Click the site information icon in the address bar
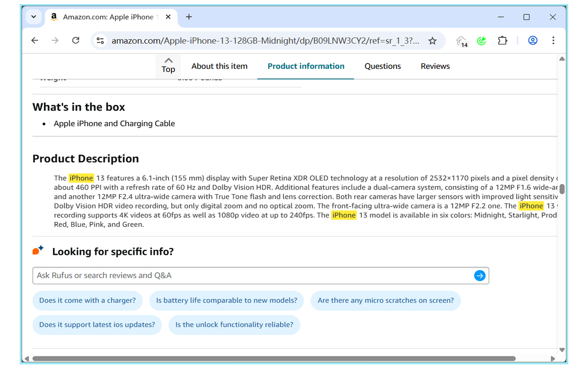 pos(100,41)
